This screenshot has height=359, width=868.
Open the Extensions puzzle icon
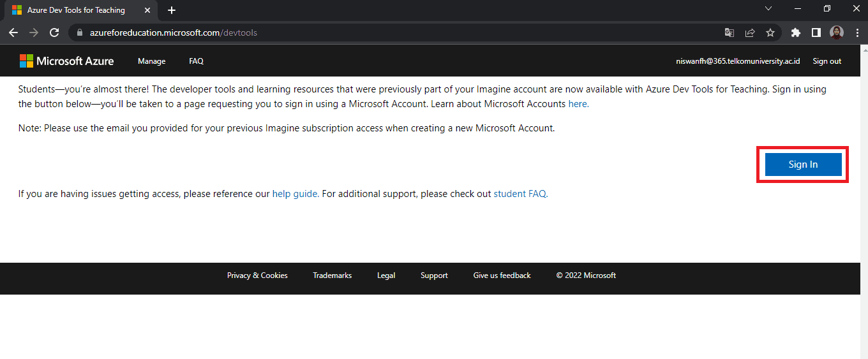[x=795, y=33]
